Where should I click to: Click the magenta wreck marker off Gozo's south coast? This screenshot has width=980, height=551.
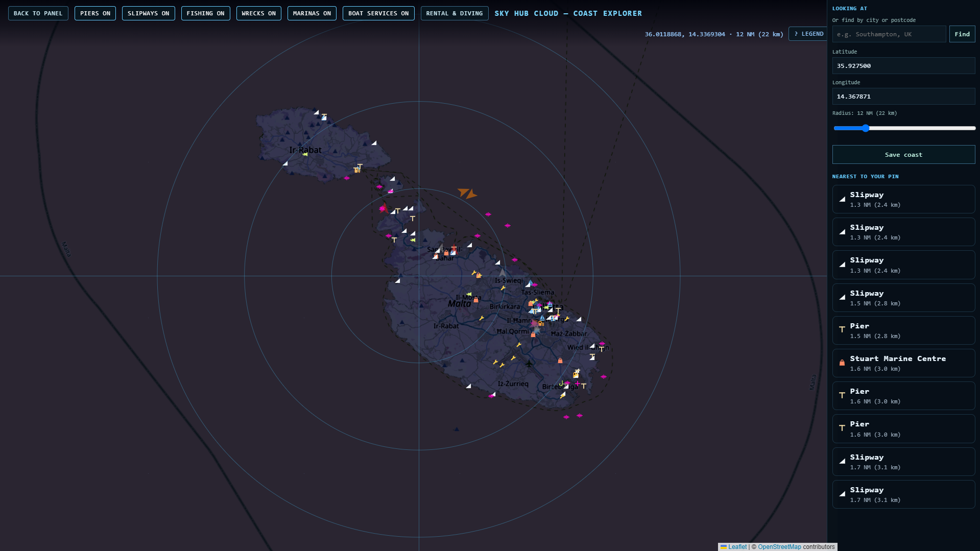pyautogui.click(x=347, y=178)
